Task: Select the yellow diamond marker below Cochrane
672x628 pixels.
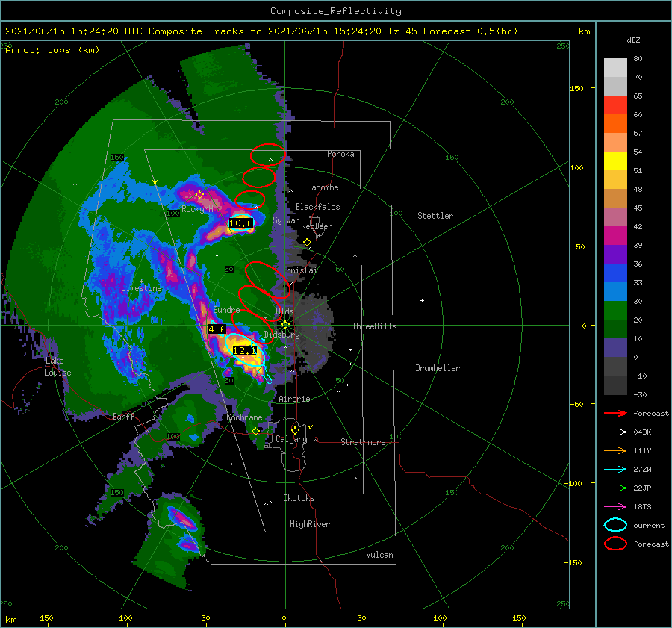Action: point(256,432)
